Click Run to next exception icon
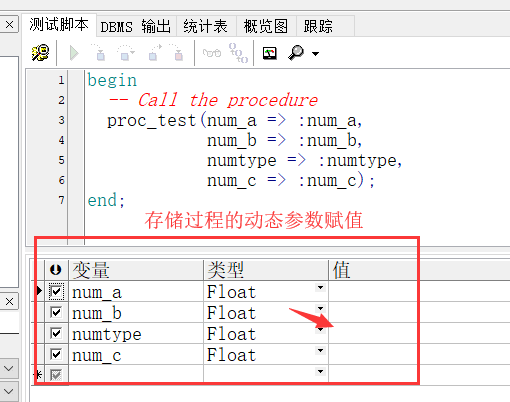This screenshot has width=510, height=402. click(x=176, y=53)
